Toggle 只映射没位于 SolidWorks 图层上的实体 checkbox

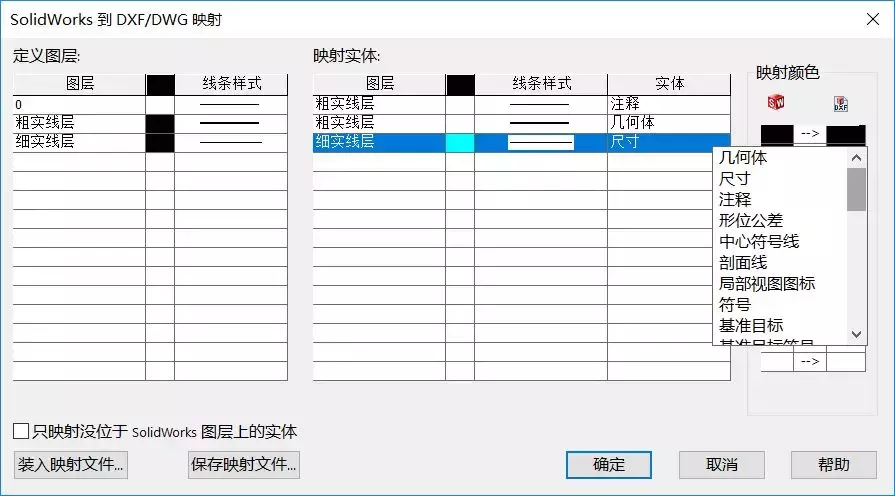(x=21, y=431)
